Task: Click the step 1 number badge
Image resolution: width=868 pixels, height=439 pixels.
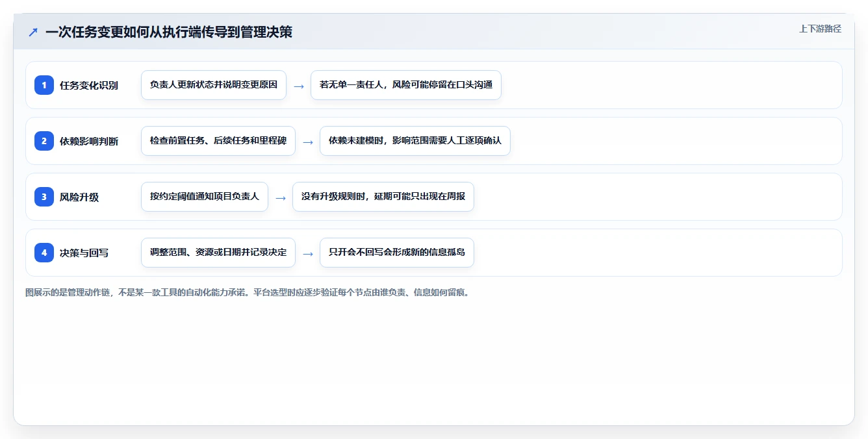Action: tap(44, 85)
